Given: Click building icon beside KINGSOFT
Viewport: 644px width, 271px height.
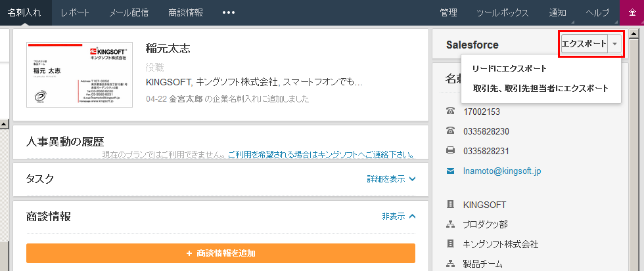Looking at the screenshot, I should click(451, 204).
